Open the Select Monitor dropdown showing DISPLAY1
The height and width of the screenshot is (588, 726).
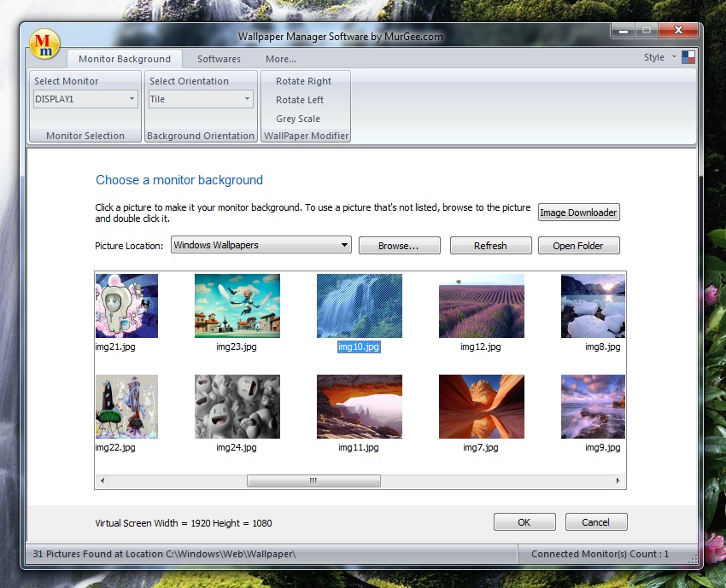click(x=85, y=99)
